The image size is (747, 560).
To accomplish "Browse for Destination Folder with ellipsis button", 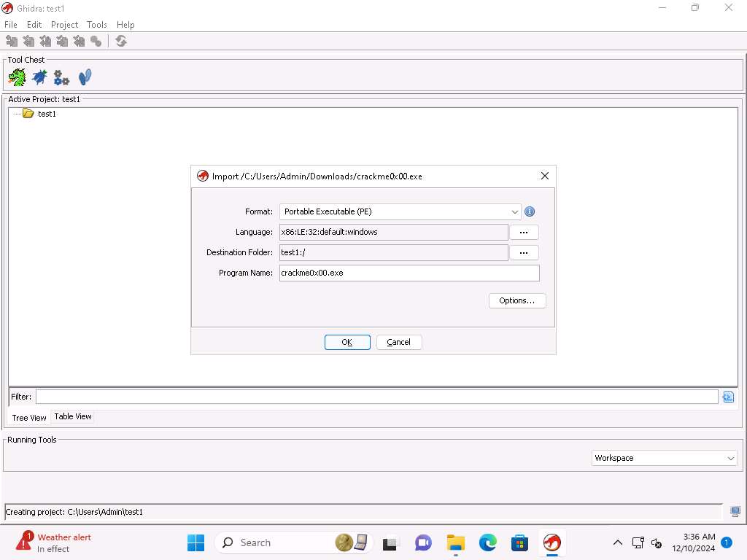I will click(x=523, y=252).
